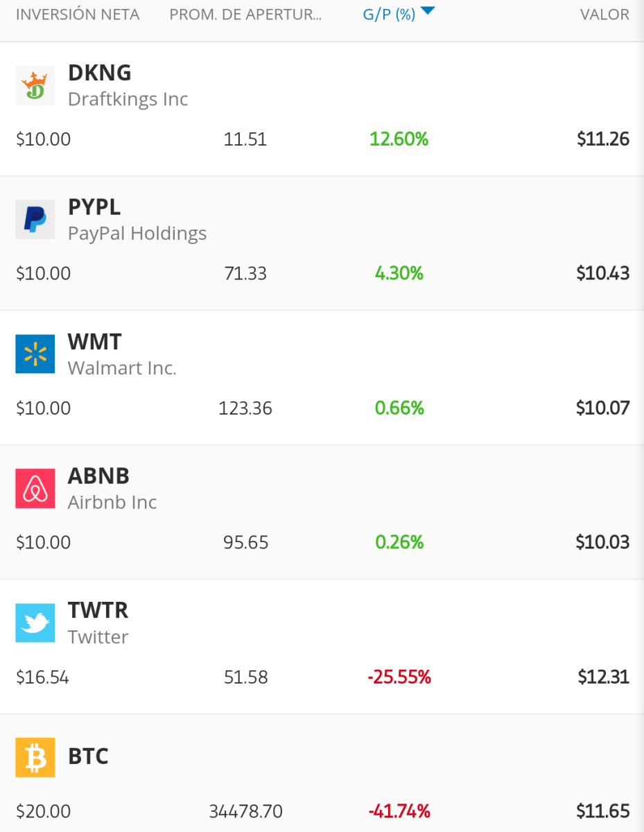Click Twitter's -25.55% loss percentage

399,677
